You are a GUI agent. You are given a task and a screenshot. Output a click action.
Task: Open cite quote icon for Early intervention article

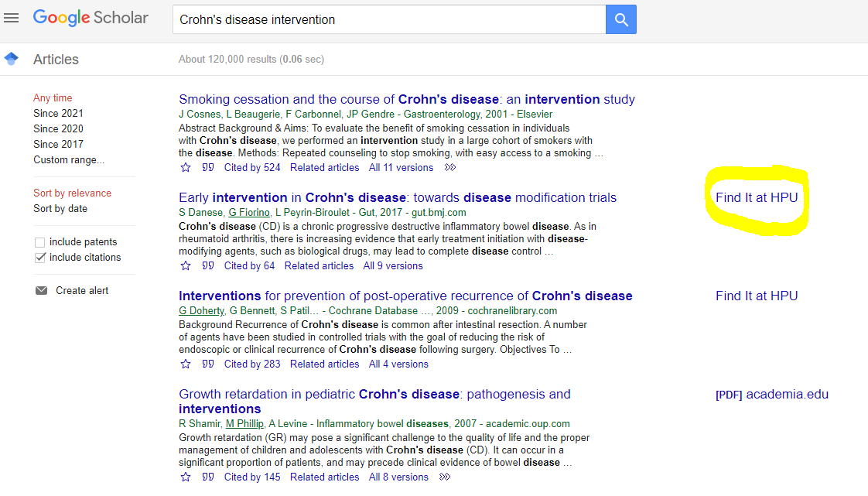pos(208,265)
